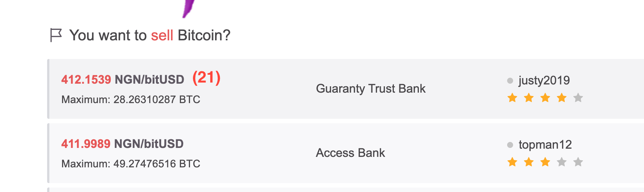Click the Maximum 28.26310287 BTC limit
The image size is (644, 192).
coord(131,100)
